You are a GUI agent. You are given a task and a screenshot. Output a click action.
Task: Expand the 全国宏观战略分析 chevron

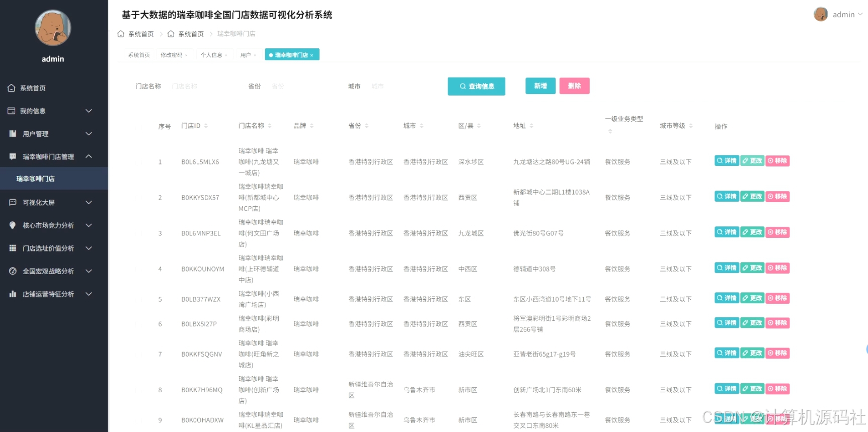click(x=89, y=271)
